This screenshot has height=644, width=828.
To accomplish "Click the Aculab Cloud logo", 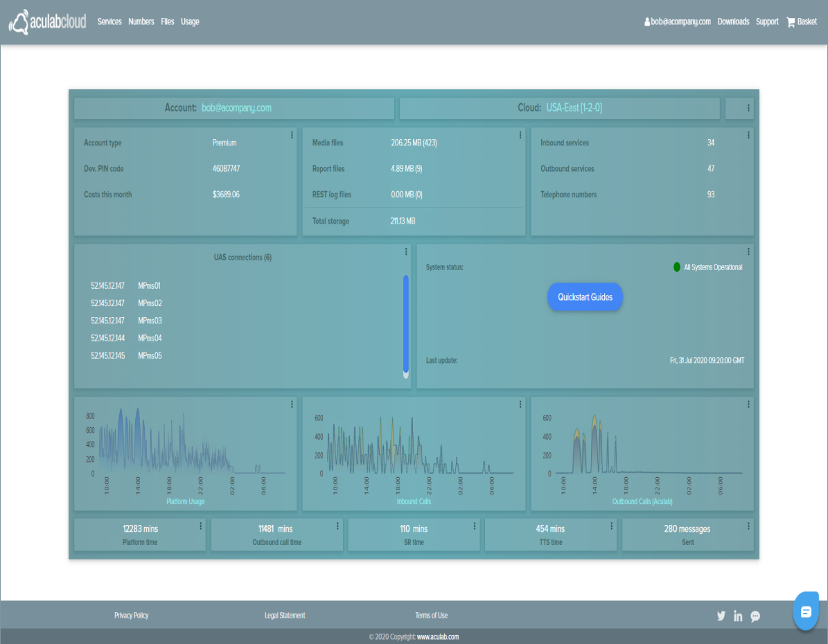I will coord(48,21).
